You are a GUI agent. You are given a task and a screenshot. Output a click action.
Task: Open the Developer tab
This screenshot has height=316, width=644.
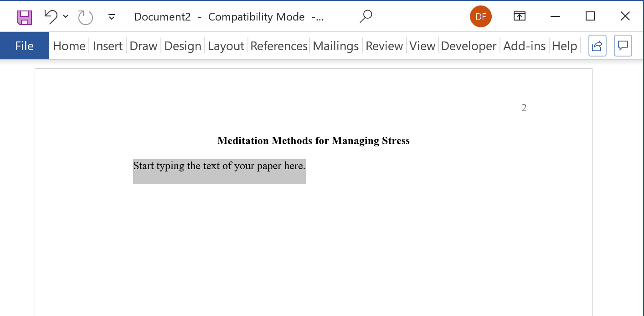coord(469,46)
